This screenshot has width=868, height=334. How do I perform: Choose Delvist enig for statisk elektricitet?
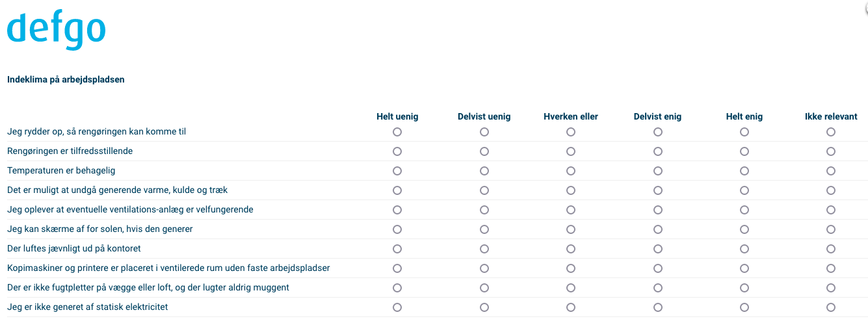(x=658, y=307)
